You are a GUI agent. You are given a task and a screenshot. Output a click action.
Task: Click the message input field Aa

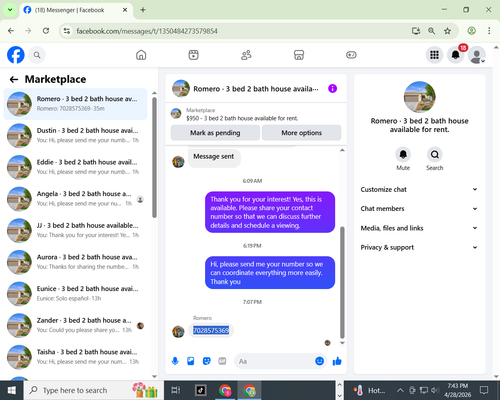(274, 361)
